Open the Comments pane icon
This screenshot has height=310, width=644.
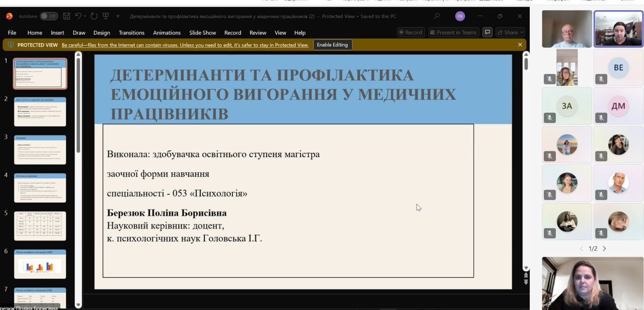(487, 32)
